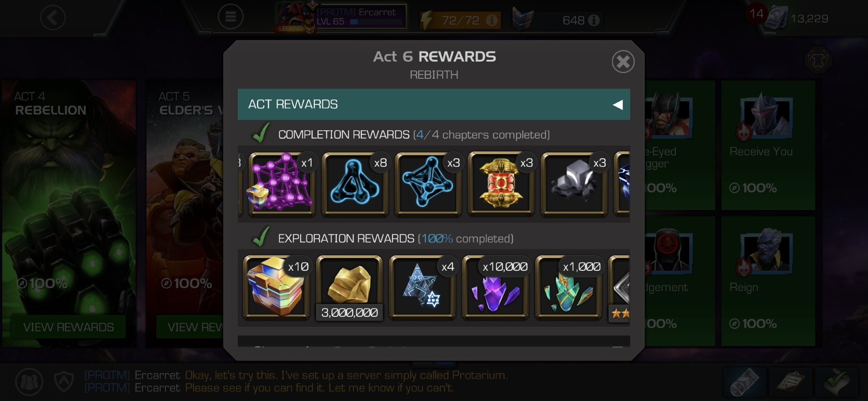Open the units stash showing 13,229
The width and height of the screenshot is (868, 401).
click(x=796, y=18)
